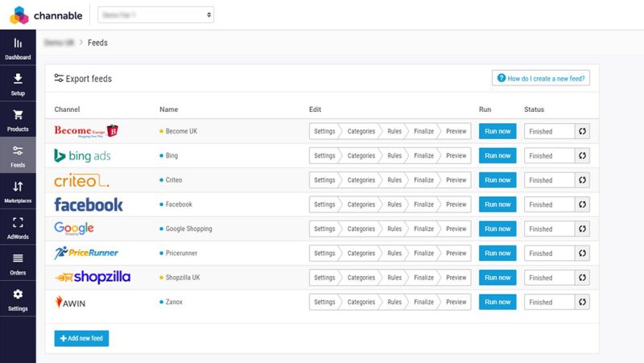Image resolution: width=644 pixels, height=363 pixels.
Task: Open Finalize step for Bing feed
Action: (423, 155)
